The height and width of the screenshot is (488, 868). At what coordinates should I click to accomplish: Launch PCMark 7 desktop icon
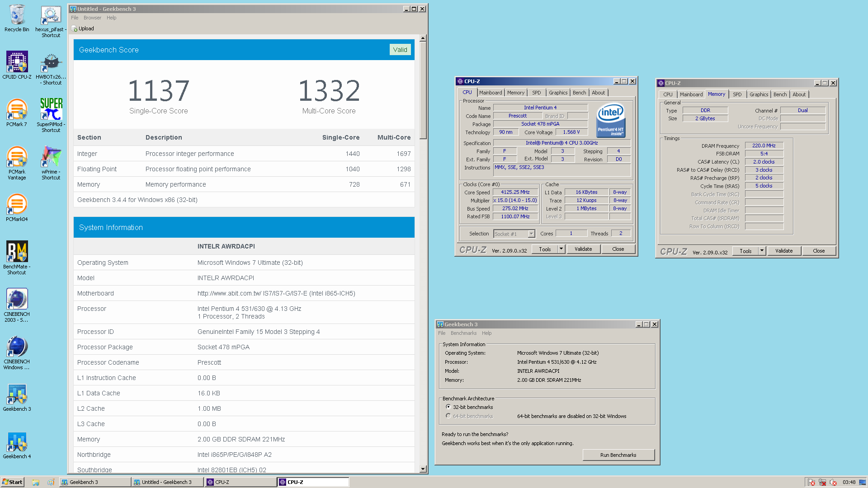17,113
